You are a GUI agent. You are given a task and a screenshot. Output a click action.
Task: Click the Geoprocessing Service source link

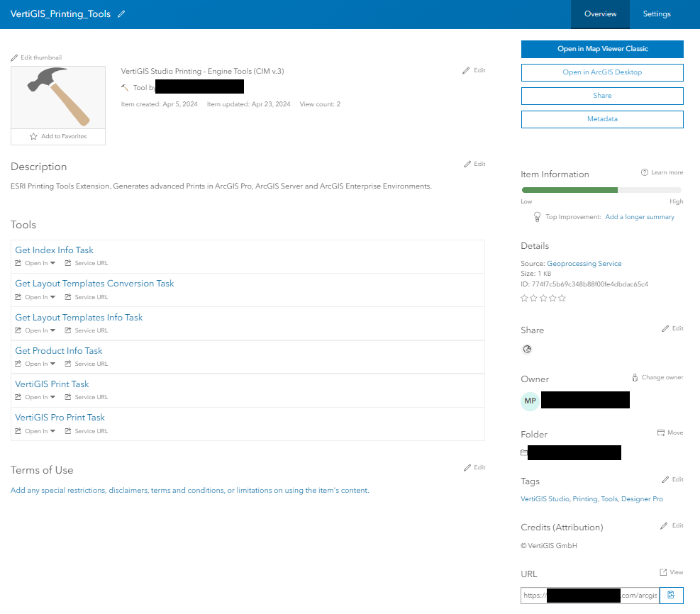tap(584, 264)
